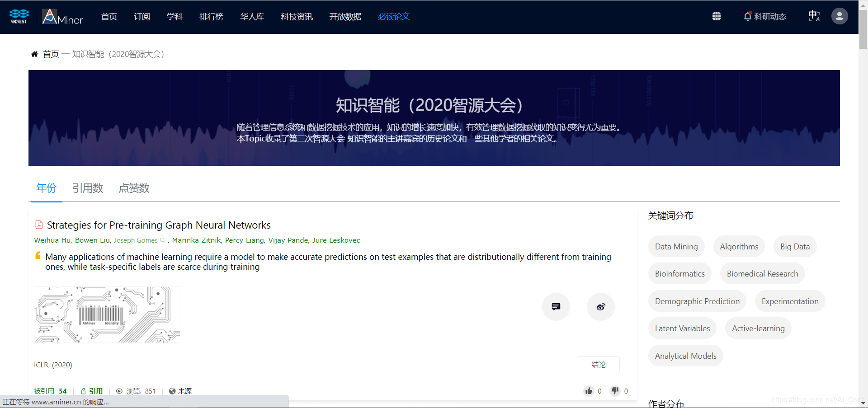
Task: Toggle the Data Mining keyword filter
Action: tap(676, 246)
